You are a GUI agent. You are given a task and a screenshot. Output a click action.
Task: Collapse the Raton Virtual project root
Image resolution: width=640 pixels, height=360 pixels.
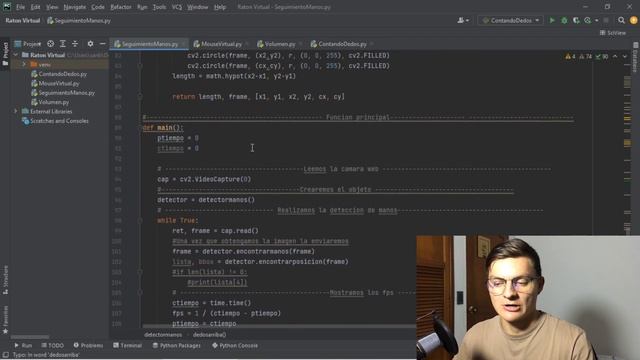pos(16,55)
